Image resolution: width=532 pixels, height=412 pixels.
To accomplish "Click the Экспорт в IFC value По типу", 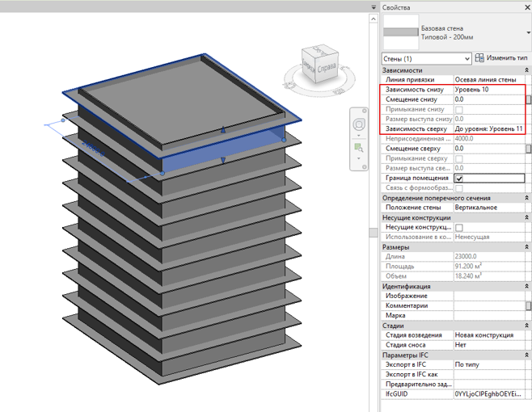I will coord(489,365).
